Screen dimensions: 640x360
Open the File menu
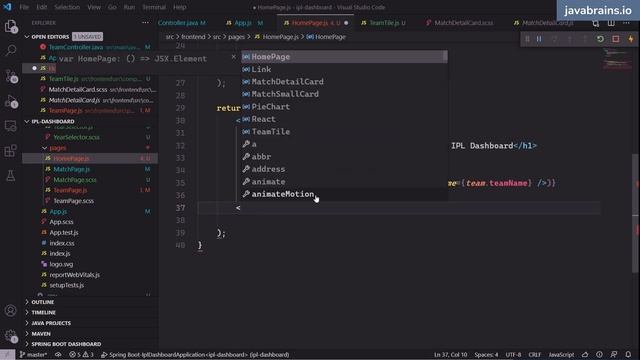point(24,7)
